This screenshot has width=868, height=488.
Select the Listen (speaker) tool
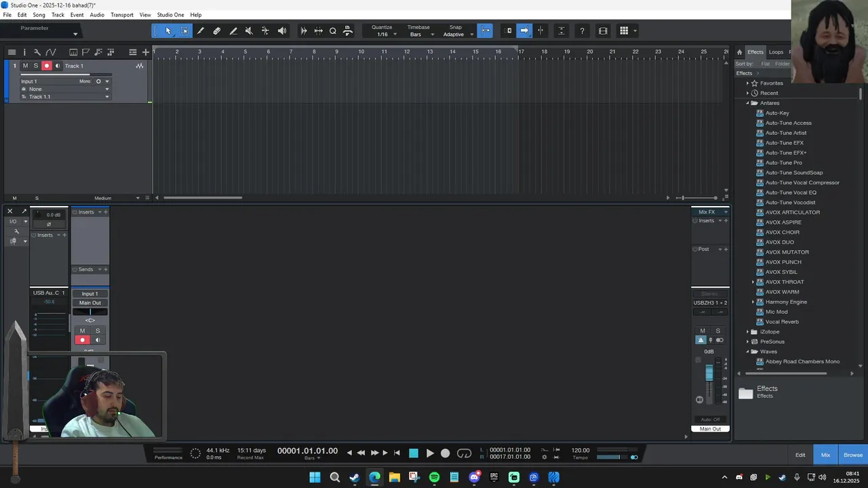click(x=282, y=30)
